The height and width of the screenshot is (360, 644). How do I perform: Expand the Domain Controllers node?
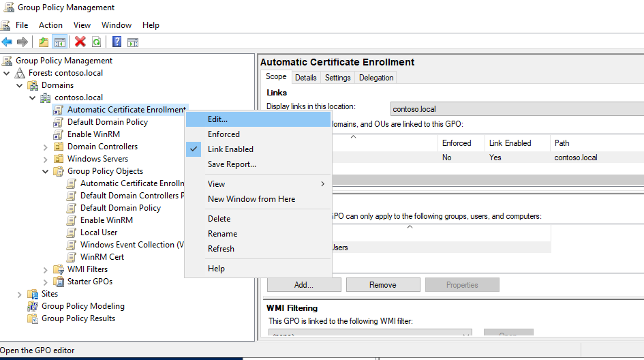(x=46, y=147)
